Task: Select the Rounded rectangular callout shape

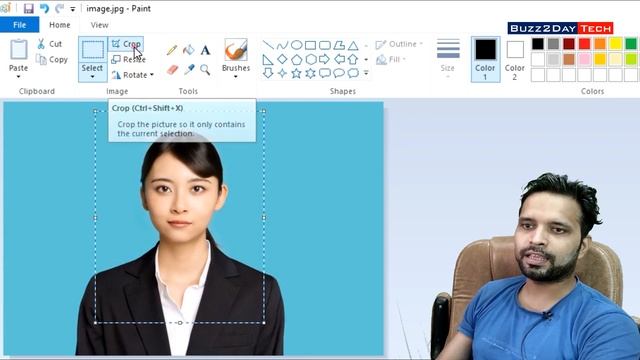Action: pyautogui.click(x=325, y=73)
